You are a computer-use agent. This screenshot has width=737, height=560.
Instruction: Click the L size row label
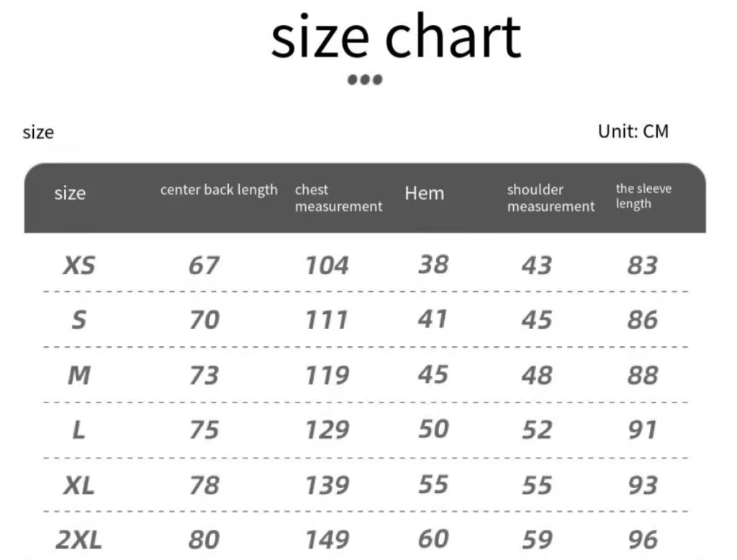(78, 430)
